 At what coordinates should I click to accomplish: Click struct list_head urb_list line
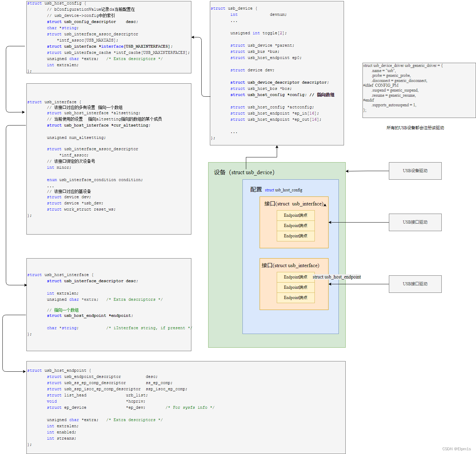pyautogui.click(x=97, y=395)
